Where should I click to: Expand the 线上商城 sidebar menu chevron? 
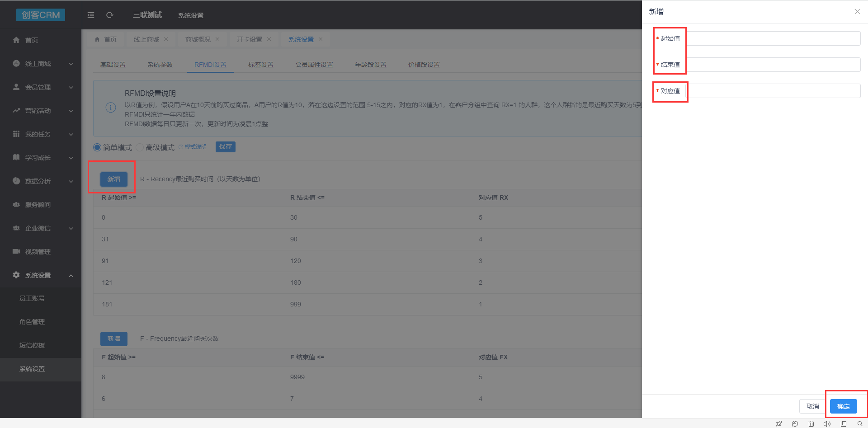point(71,64)
